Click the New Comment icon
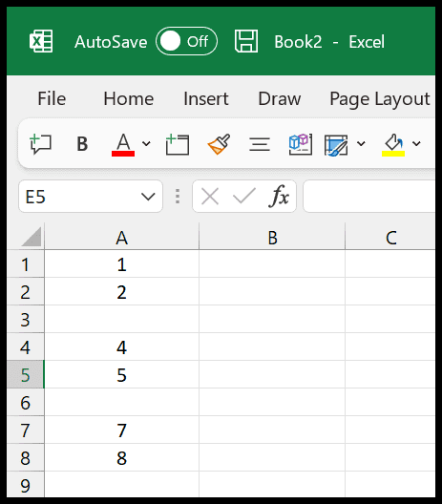 (40, 144)
